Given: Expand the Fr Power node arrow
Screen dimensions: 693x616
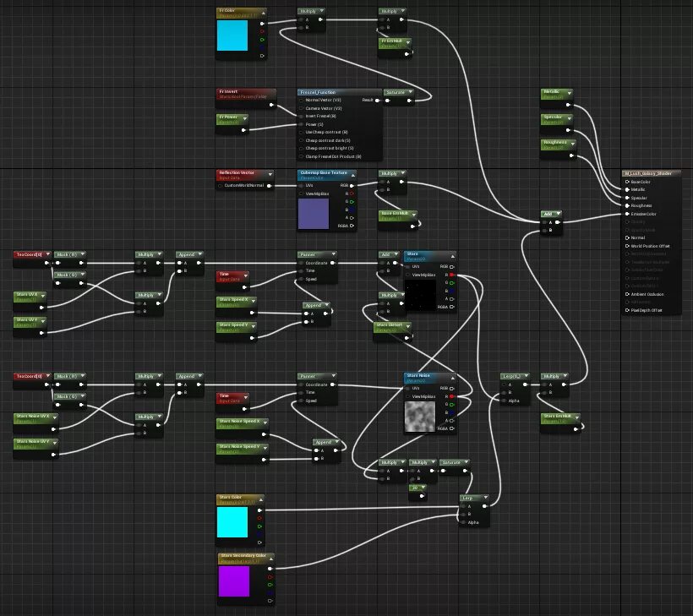Looking at the screenshot, I should click(244, 118).
